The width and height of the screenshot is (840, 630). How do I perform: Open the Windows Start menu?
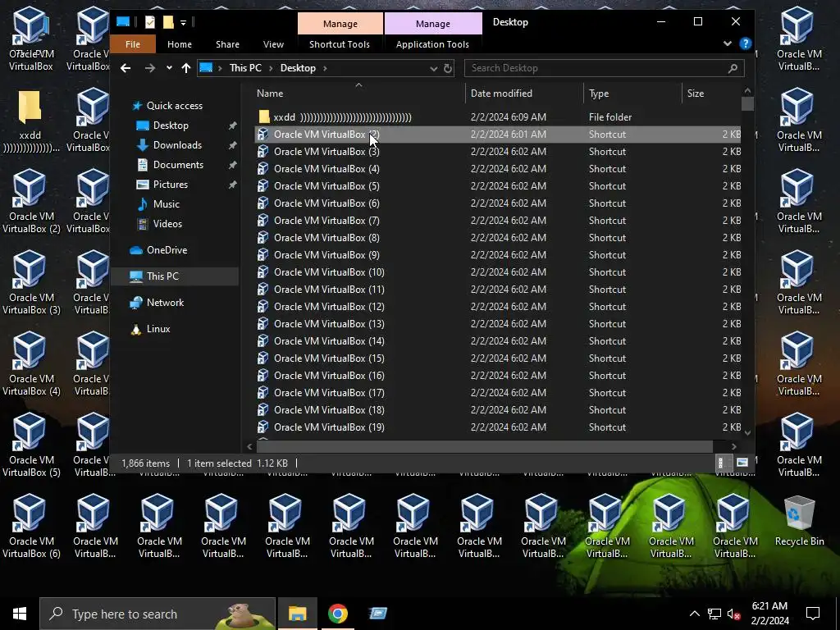pos(20,614)
